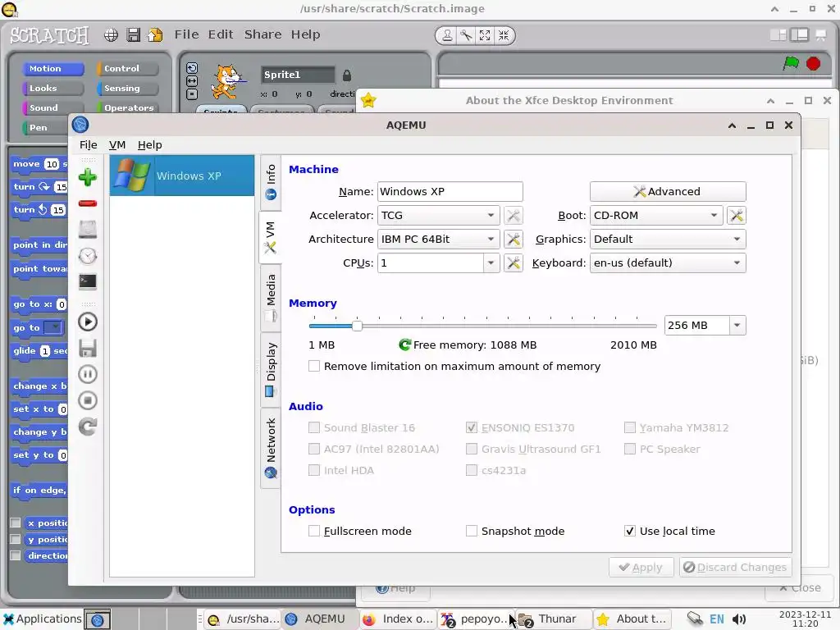Switch to the Display vertical tab
Screen dimensions: 840x630
click(271, 370)
